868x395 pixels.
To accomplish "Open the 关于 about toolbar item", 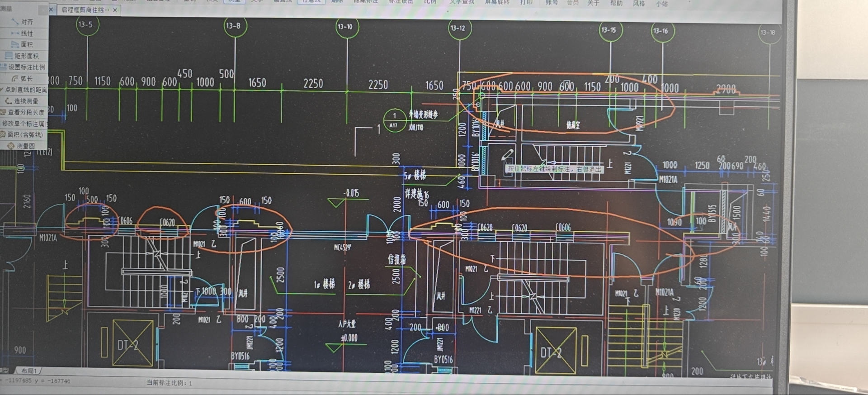I will point(593,3).
